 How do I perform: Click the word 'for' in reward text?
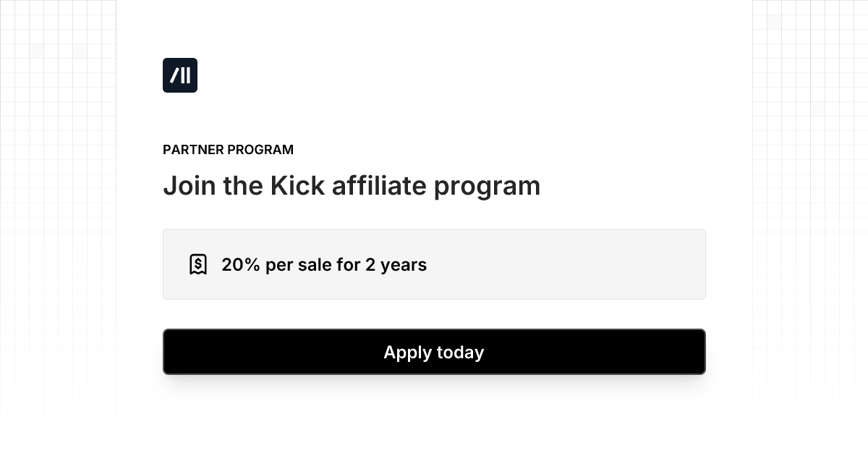[x=348, y=265]
